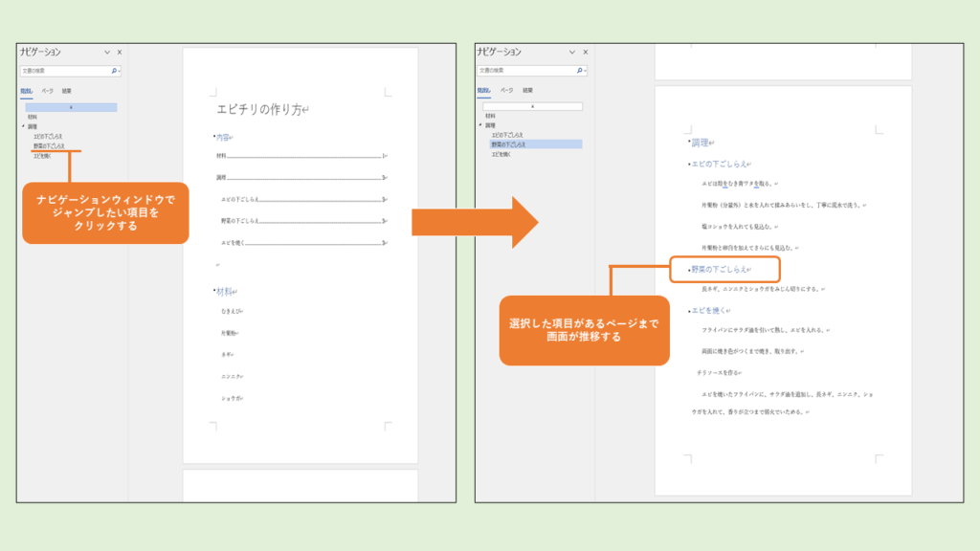Viewport: 980px width, 551px height.
Task: Click エビを焼く entry in table of contents
Action: point(233,243)
